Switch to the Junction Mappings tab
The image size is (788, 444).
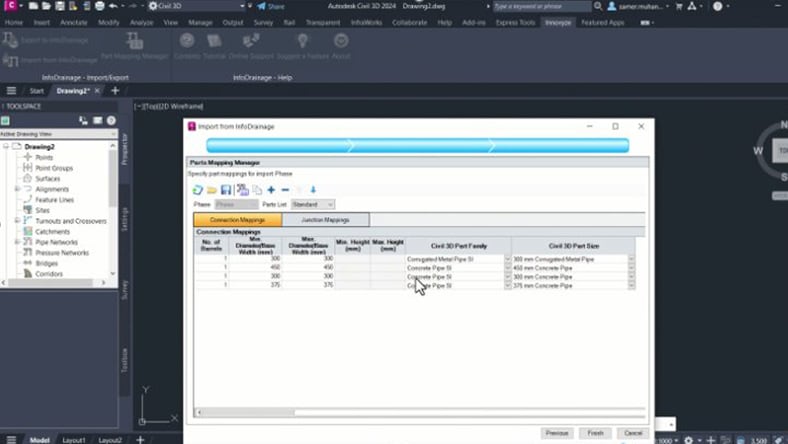tap(326, 220)
